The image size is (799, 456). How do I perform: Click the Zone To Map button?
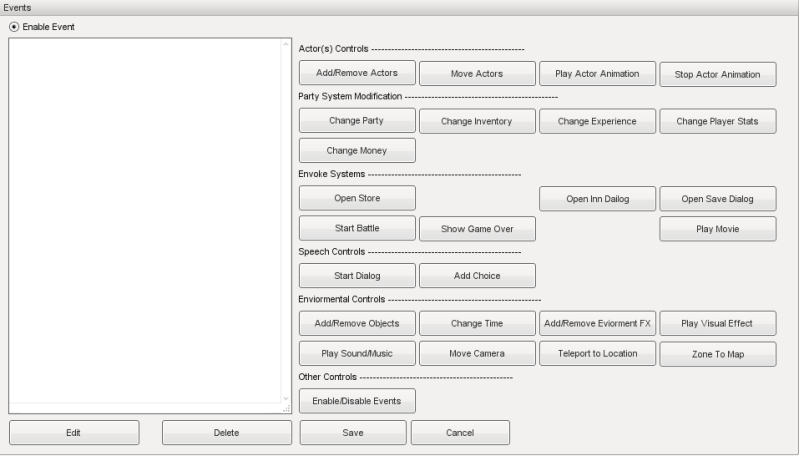click(x=717, y=354)
